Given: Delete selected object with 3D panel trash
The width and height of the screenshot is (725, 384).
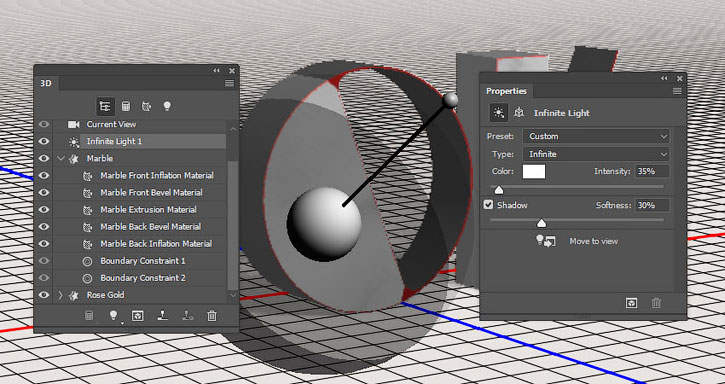Looking at the screenshot, I should (212, 316).
